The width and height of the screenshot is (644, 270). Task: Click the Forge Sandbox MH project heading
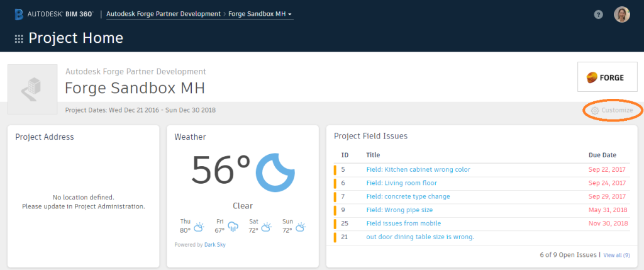135,88
